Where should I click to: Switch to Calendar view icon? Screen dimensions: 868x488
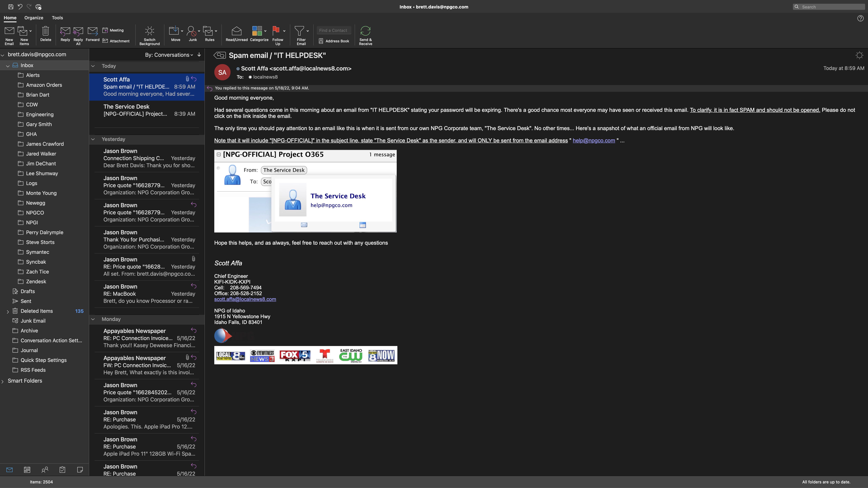(x=27, y=470)
